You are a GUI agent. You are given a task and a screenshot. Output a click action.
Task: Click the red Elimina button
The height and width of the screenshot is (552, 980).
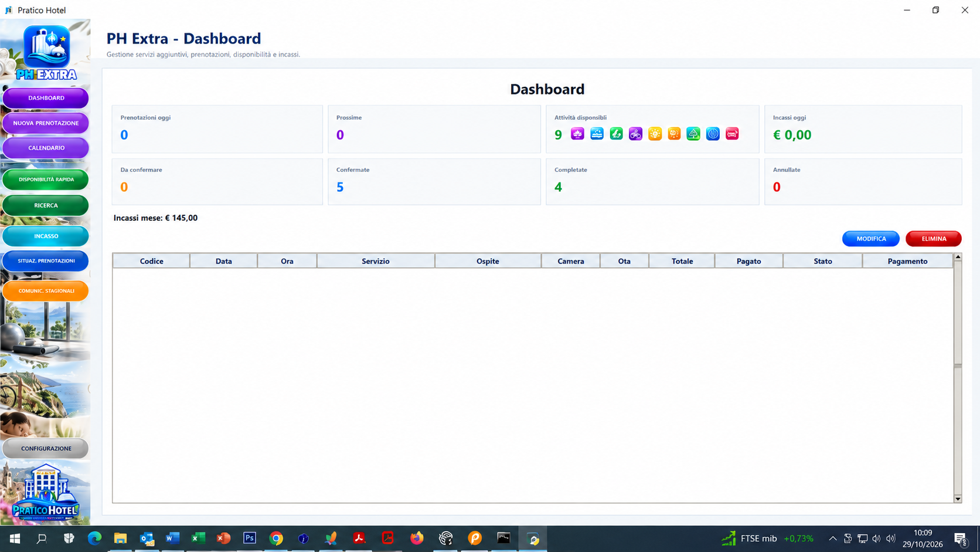[934, 239]
